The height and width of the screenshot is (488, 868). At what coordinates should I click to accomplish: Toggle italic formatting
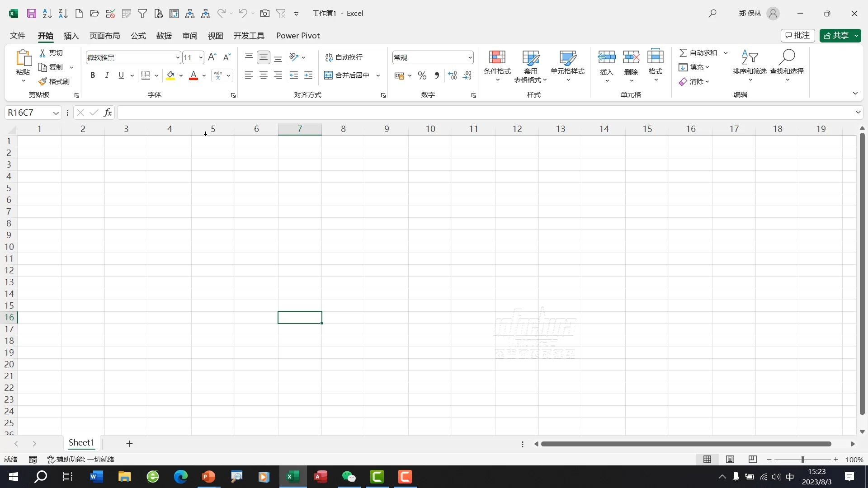point(107,75)
